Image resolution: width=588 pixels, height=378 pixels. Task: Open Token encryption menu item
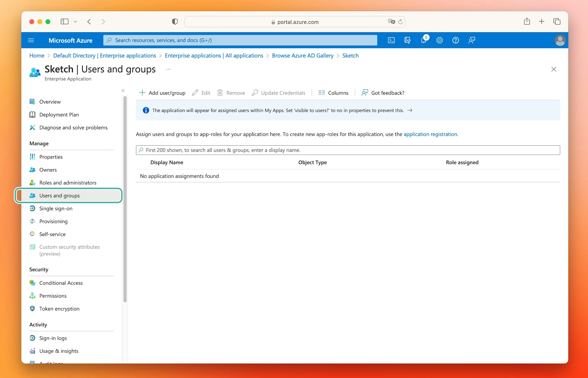(59, 309)
